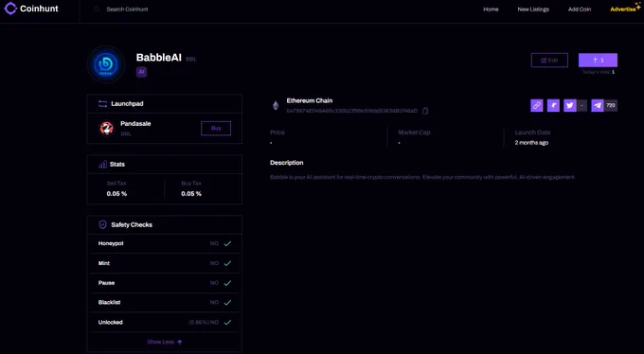Click the Unlocked check mark
This screenshot has width=644, height=354.
pyautogui.click(x=227, y=323)
